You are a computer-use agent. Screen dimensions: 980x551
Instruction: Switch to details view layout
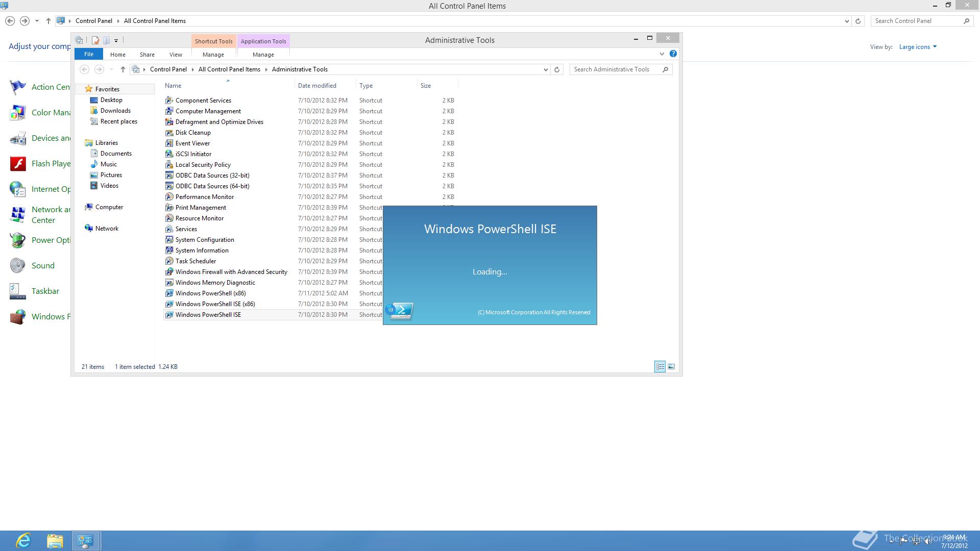660,366
